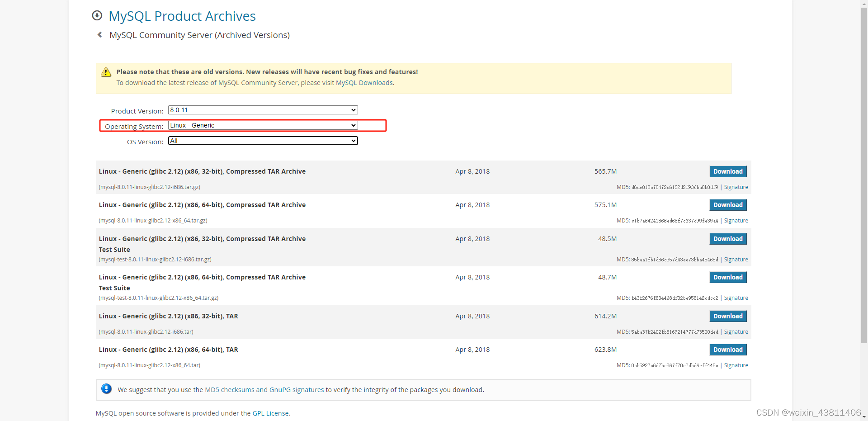Visit the MySQL Downloads link
This screenshot has width=868, height=421.
pos(364,83)
